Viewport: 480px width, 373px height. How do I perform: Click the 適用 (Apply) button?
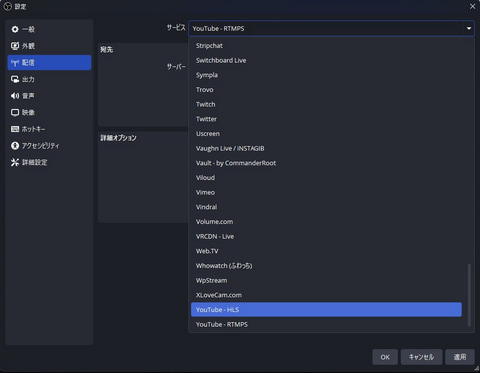[x=460, y=357]
